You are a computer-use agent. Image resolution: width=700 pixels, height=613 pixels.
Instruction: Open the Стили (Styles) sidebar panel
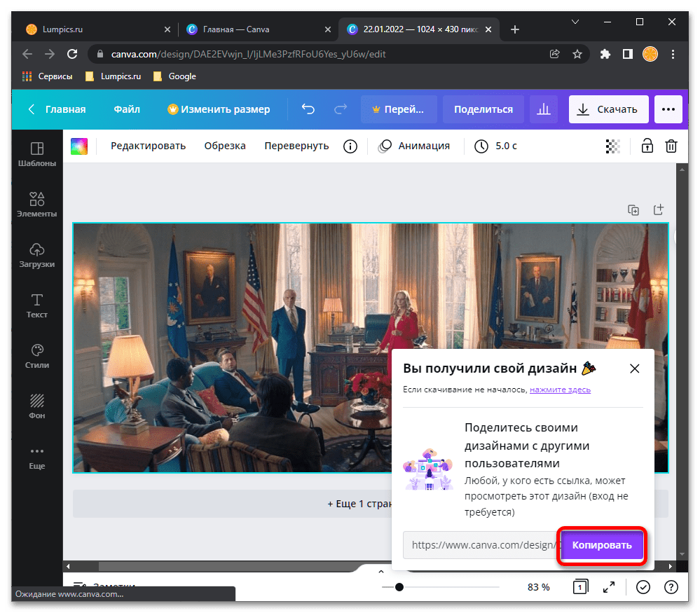click(x=37, y=356)
